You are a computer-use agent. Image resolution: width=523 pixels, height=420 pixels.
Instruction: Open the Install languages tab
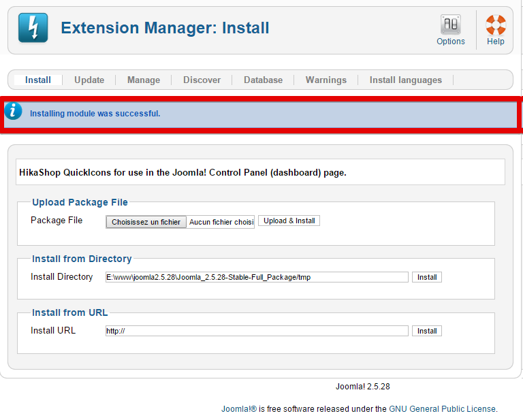[x=406, y=80]
